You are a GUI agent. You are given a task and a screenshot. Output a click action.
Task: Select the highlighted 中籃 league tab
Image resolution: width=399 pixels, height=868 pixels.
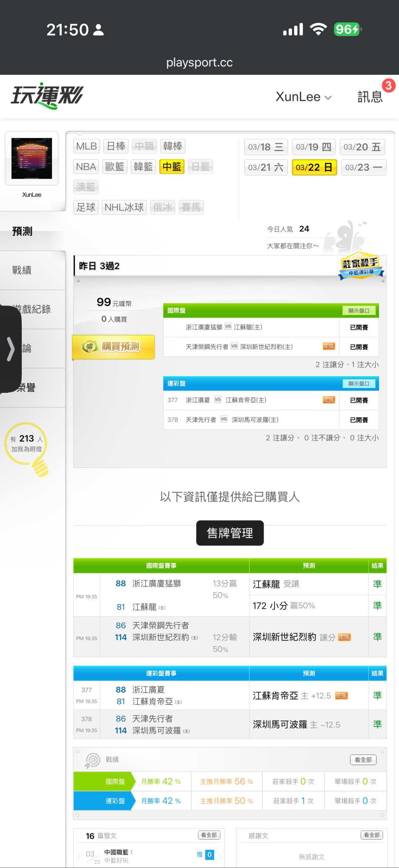172,167
